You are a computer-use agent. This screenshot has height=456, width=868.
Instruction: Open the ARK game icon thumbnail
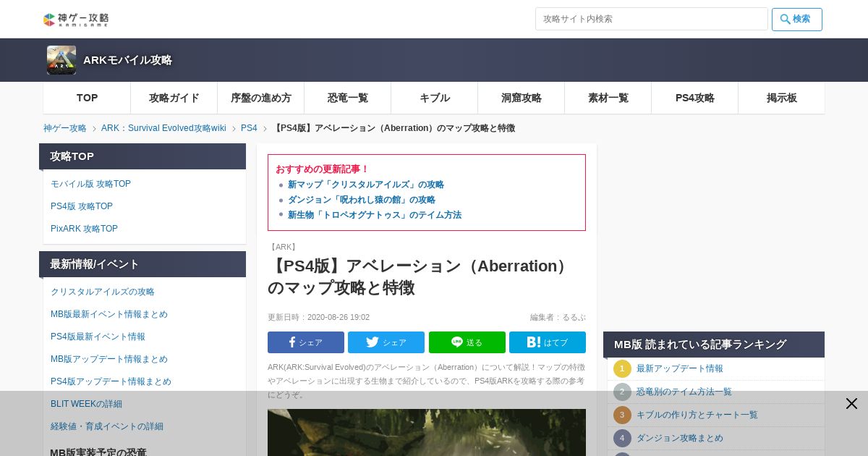click(x=61, y=60)
